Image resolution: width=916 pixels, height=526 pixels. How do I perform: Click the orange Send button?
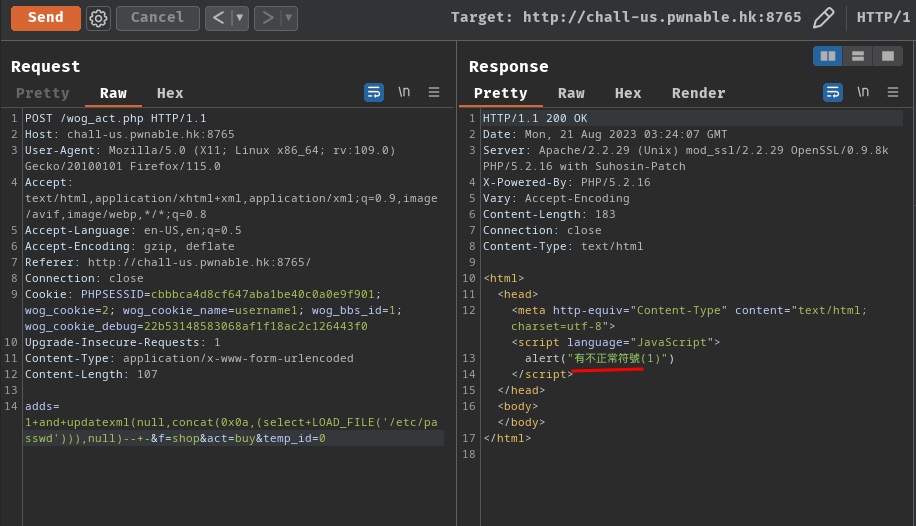[46, 18]
